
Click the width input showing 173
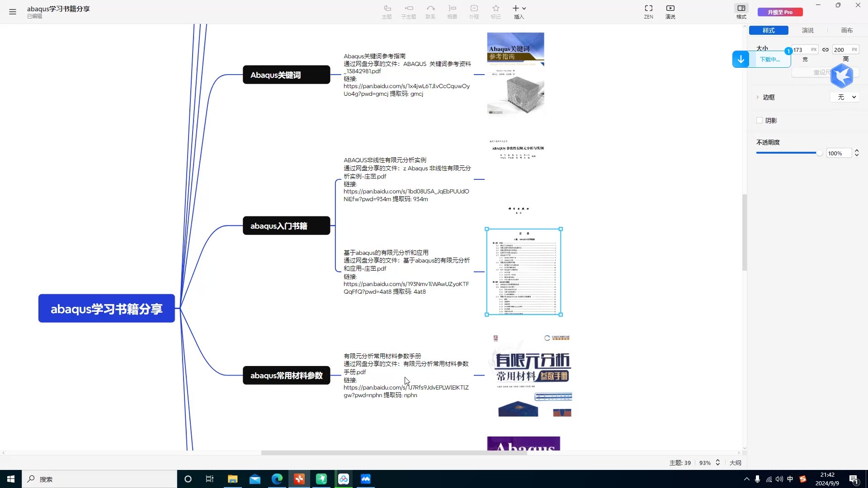point(805,50)
